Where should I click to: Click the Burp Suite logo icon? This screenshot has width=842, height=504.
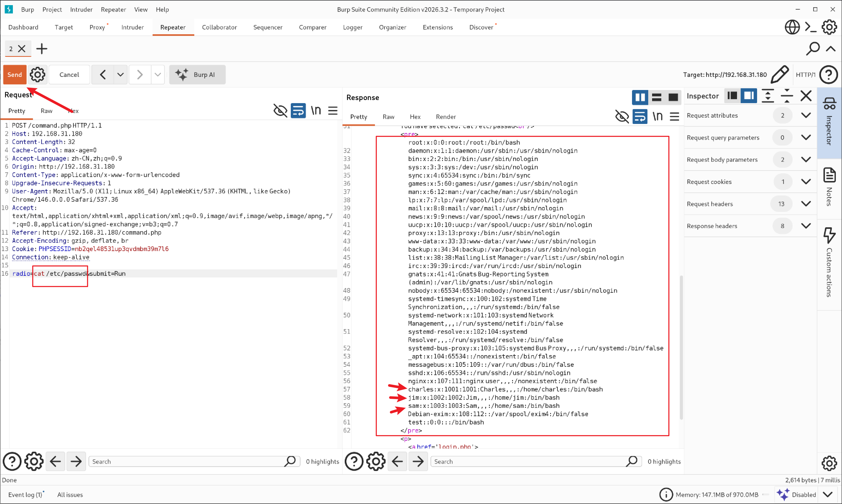click(9, 9)
